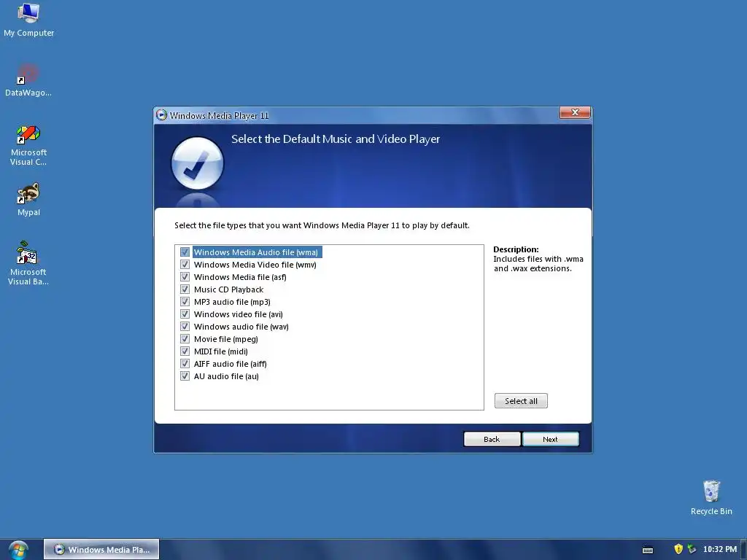Open My Computer desktop icon
747x560 pixels.
click(x=28, y=20)
